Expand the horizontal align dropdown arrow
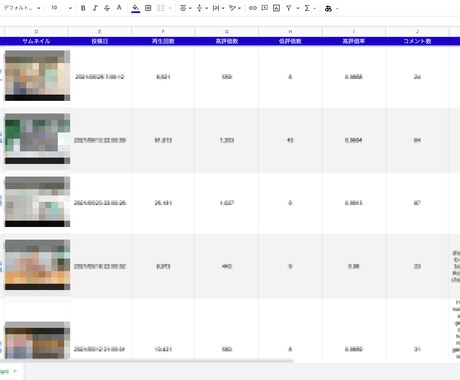The image size is (460, 380). [190, 8]
